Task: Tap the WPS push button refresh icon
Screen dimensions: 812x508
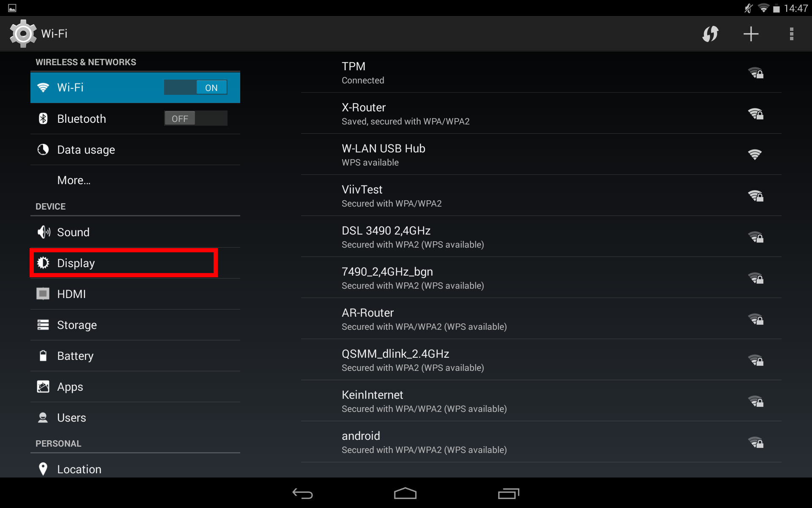Action: coord(710,34)
